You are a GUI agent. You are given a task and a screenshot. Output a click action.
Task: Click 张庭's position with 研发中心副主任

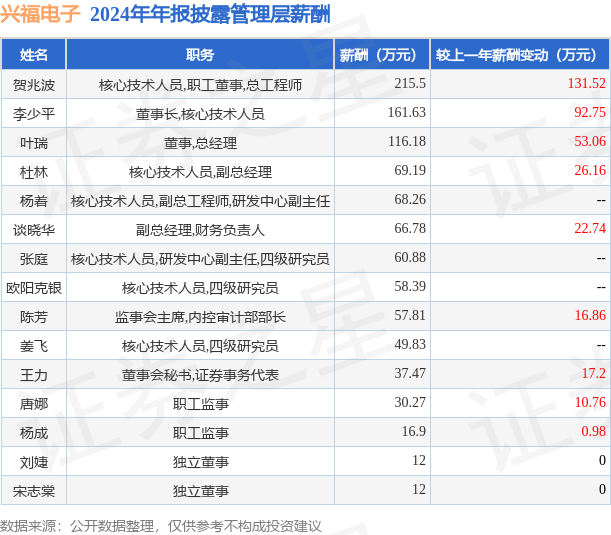(200, 259)
